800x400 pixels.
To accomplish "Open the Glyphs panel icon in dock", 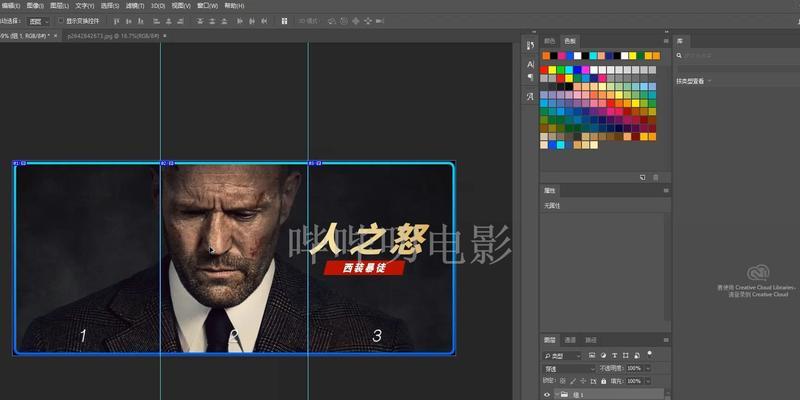I will 530,96.
